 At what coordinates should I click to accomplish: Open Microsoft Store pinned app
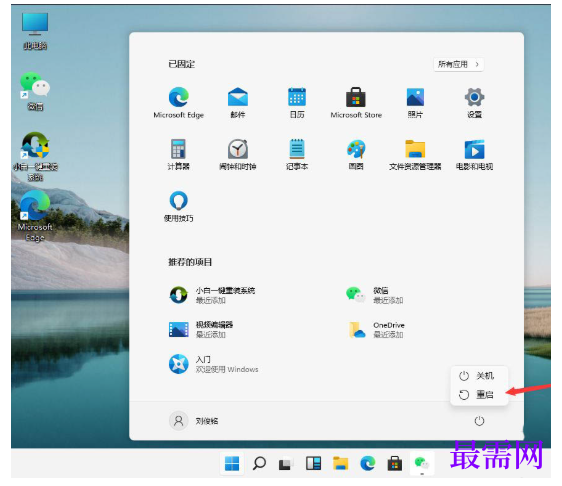coord(356,102)
